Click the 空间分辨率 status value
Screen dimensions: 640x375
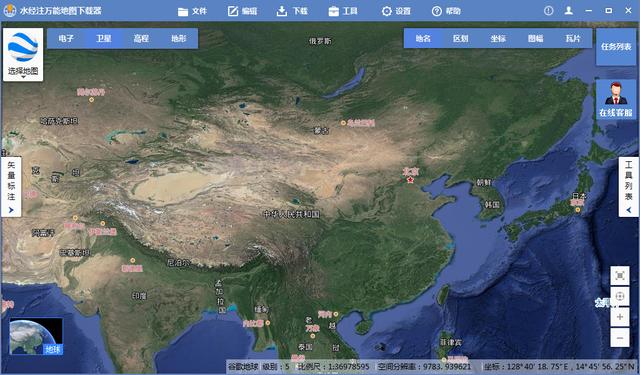pos(425,366)
